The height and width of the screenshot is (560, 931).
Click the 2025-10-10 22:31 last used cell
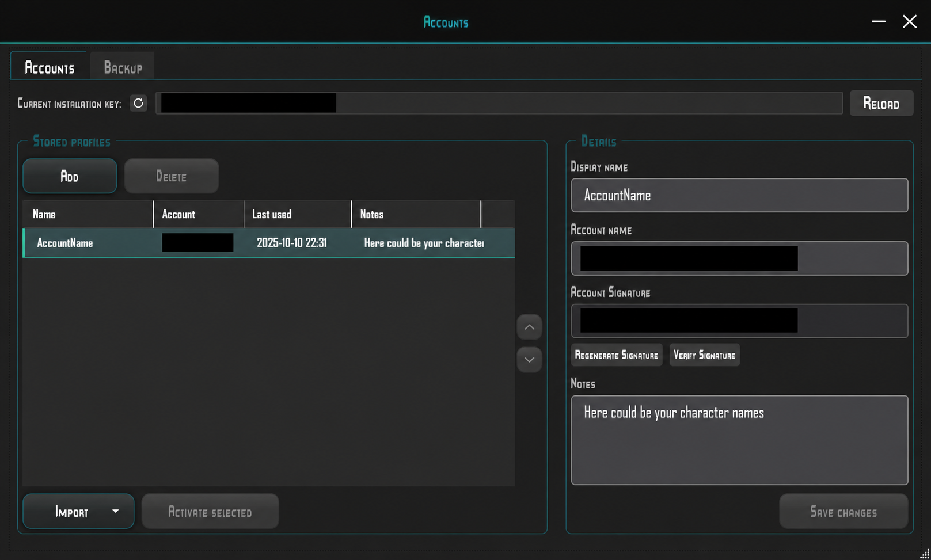(292, 243)
